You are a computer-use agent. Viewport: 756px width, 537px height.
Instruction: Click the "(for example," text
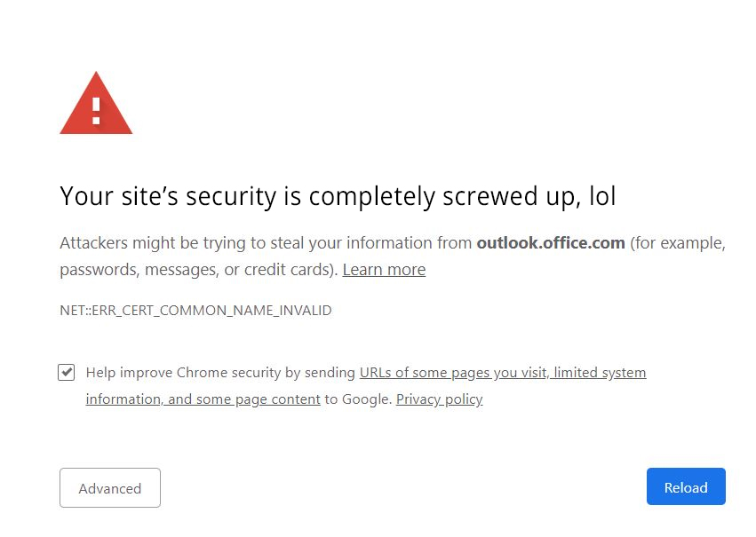678,243
